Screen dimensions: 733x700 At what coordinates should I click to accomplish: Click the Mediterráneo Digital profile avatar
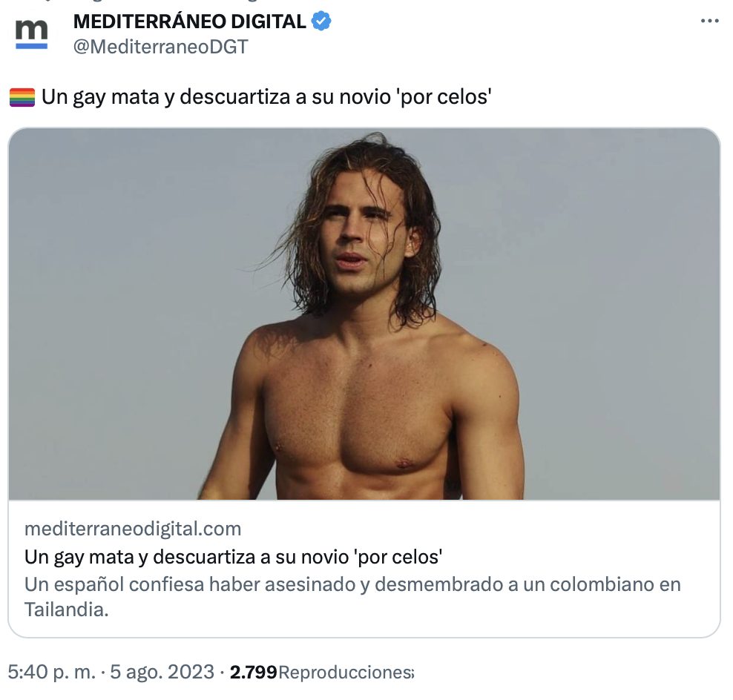click(31, 31)
